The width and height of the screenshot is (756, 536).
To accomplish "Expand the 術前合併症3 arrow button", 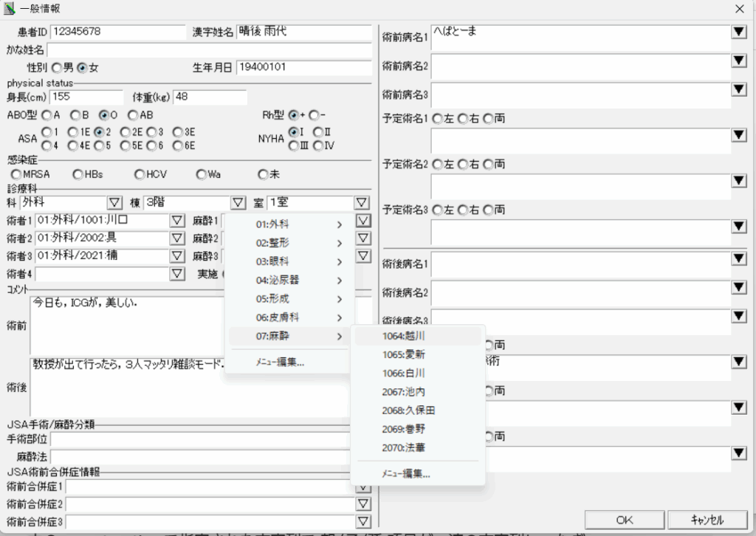I will point(362,523).
